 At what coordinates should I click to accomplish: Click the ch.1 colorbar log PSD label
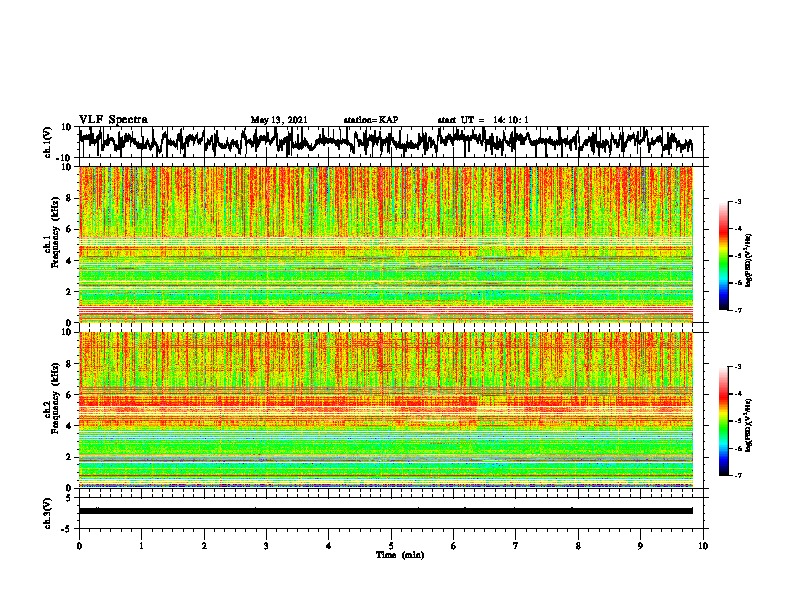pos(749,260)
